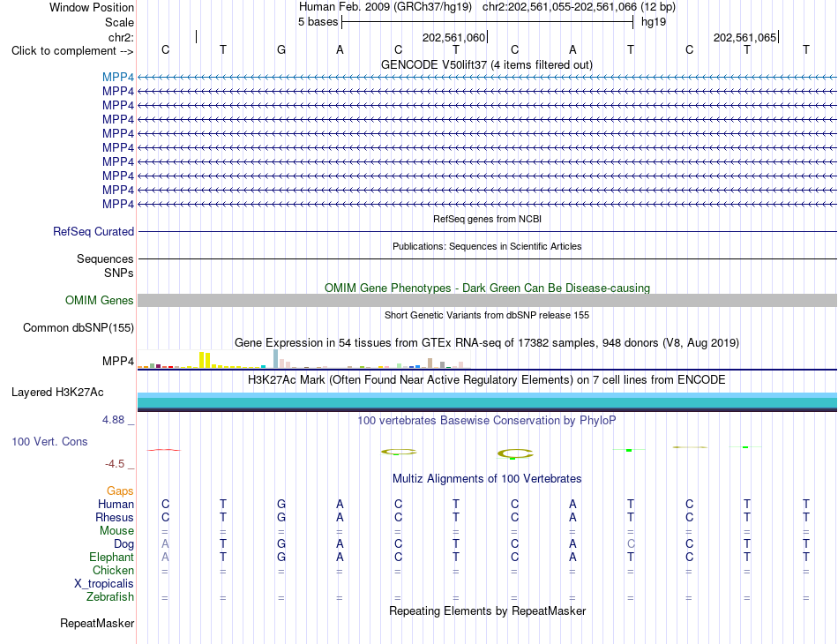Click the 'RefSeq Curated' track label
838x644 pixels.
[x=94, y=231]
